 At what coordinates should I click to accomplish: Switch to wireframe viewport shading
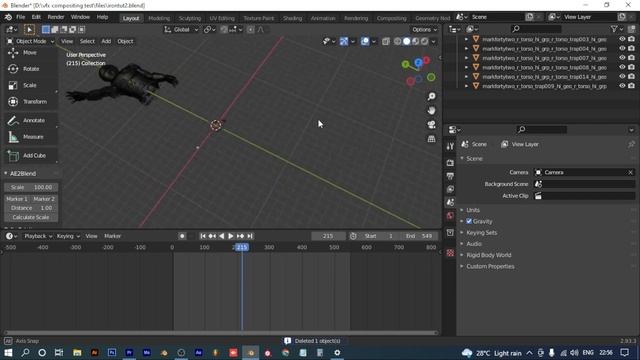398,41
